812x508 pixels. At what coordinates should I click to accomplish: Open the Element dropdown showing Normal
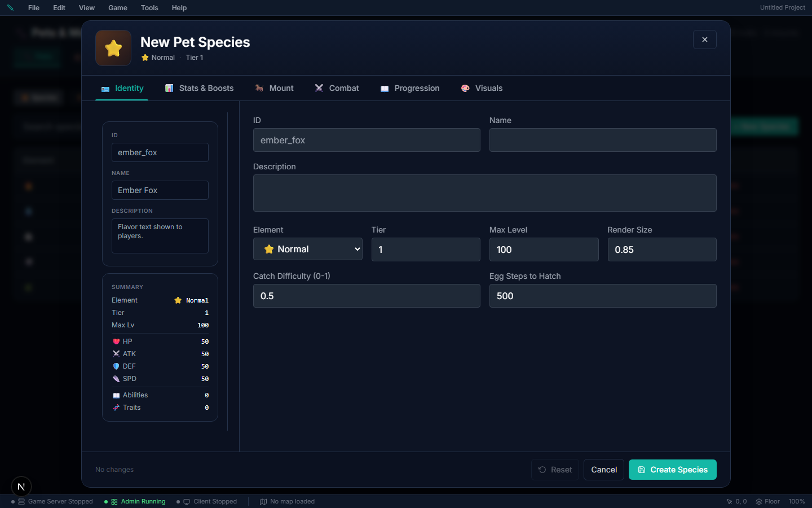coord(308,249)
